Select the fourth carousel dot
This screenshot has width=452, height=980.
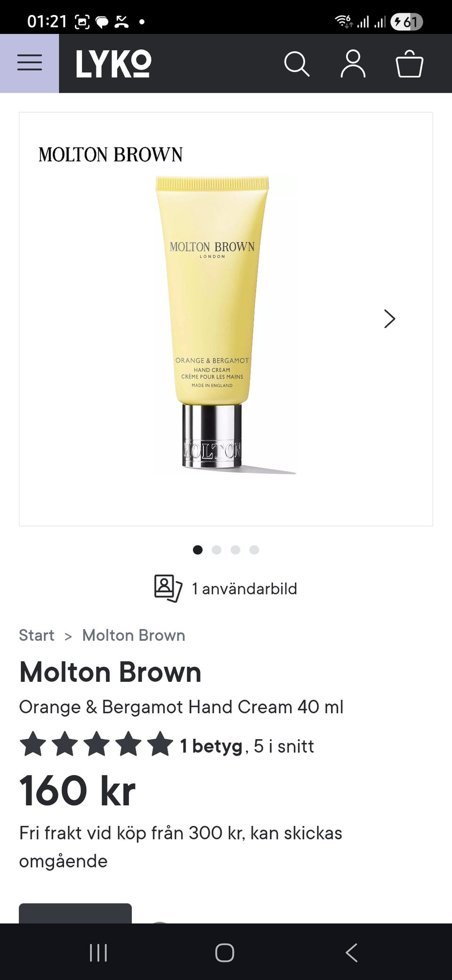click(254, 550)
